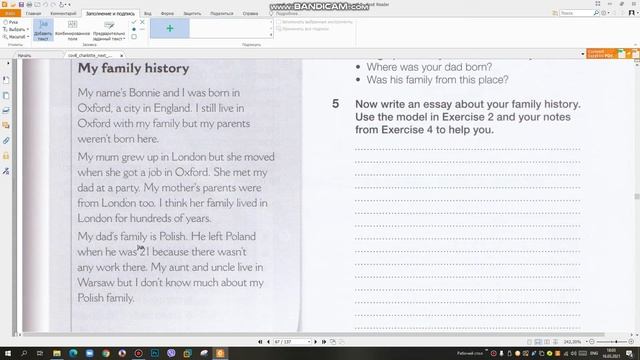Open Bandicam recorder from taskbar
640x360 pixels.
pyautogui.click(x=138, y=353)
